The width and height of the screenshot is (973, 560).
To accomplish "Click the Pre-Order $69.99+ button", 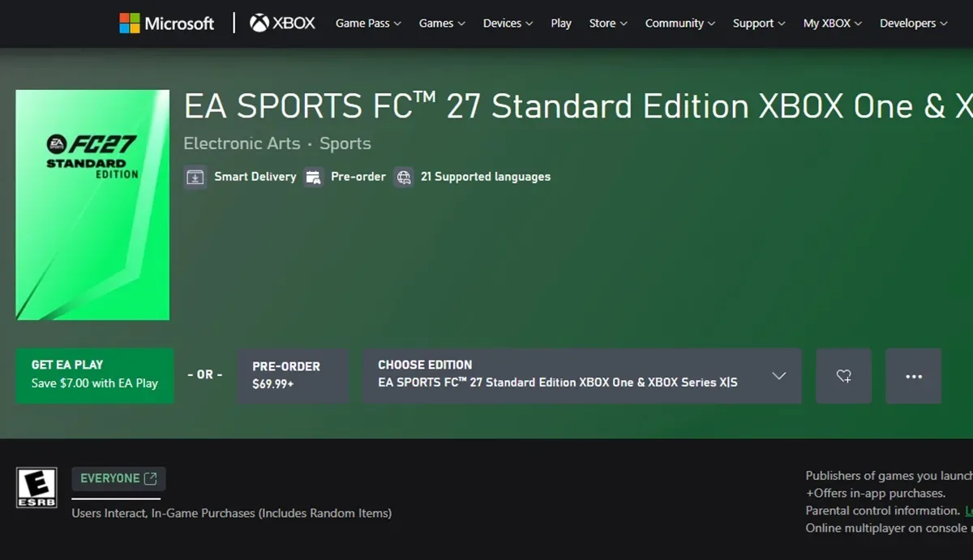I will [293, 375].
